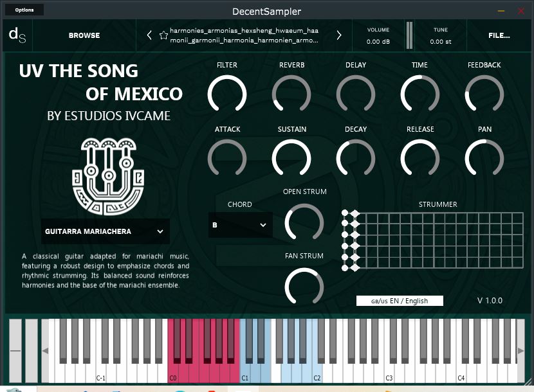Screen dimensions: 534x392
Task: Click the pitch bend wheel strip
Action: click(15, 350)
